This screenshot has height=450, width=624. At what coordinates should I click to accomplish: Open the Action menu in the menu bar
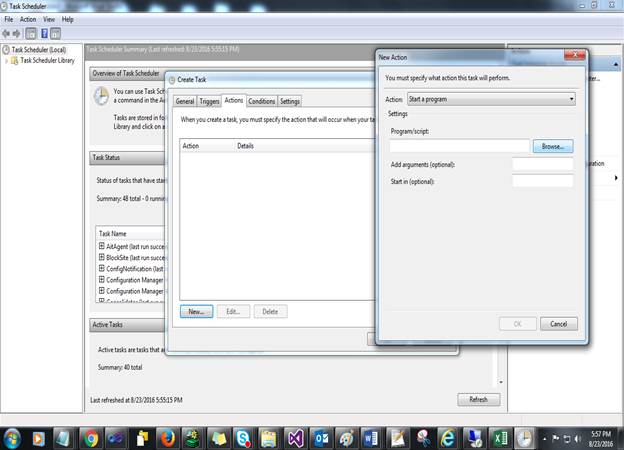(28, 19)
